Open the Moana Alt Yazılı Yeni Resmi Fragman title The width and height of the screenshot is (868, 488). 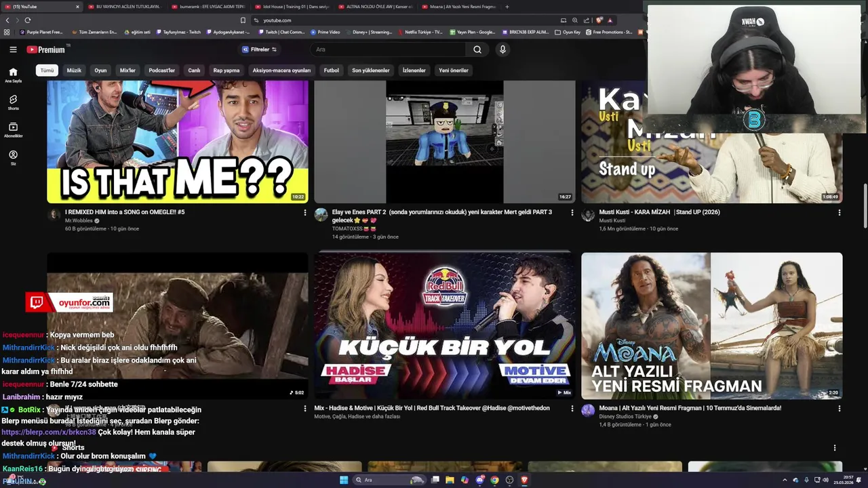690,408
